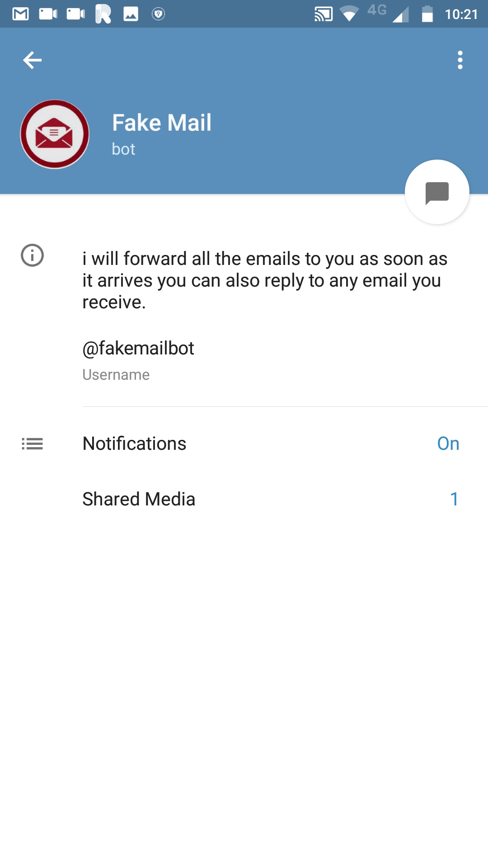Tap the list icon beside Notifications
Screen dimensions: 488x868
click(x=33, y=444)
